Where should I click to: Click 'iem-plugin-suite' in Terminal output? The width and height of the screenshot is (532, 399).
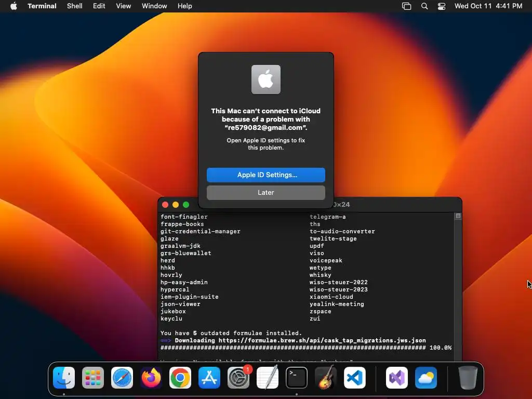coord(189,297)
